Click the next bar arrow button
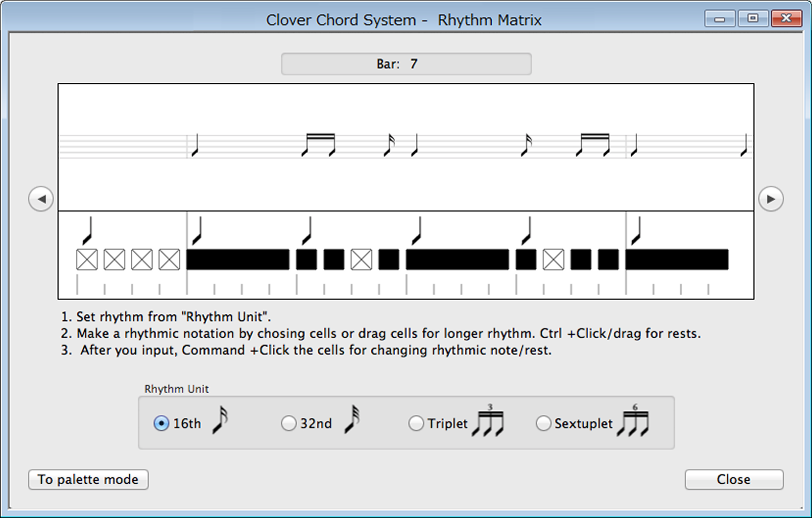Image resolution: width=812 pixels, height=518 pixels. (770, 199)
